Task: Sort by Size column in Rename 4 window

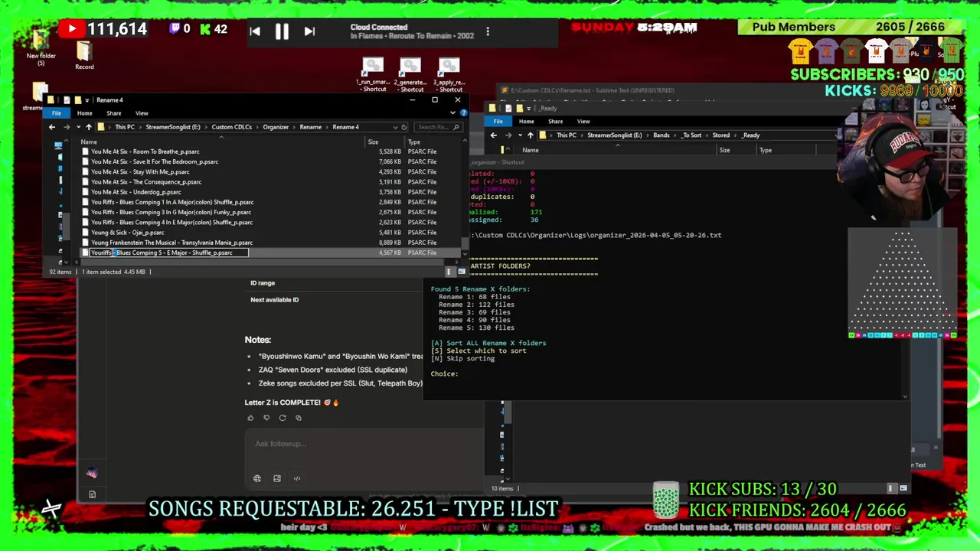Action: pos(373,142)
